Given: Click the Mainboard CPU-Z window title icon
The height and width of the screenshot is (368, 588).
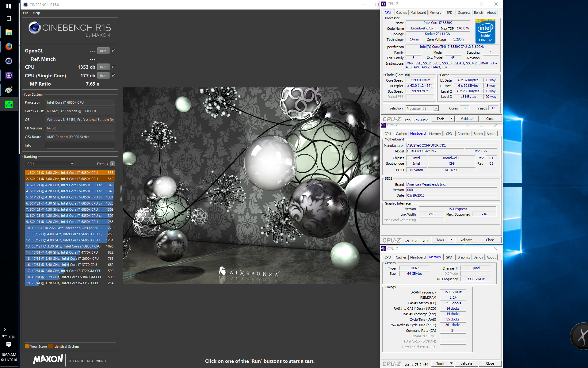Looking at the screenshot, I should [x=383, y=125].
